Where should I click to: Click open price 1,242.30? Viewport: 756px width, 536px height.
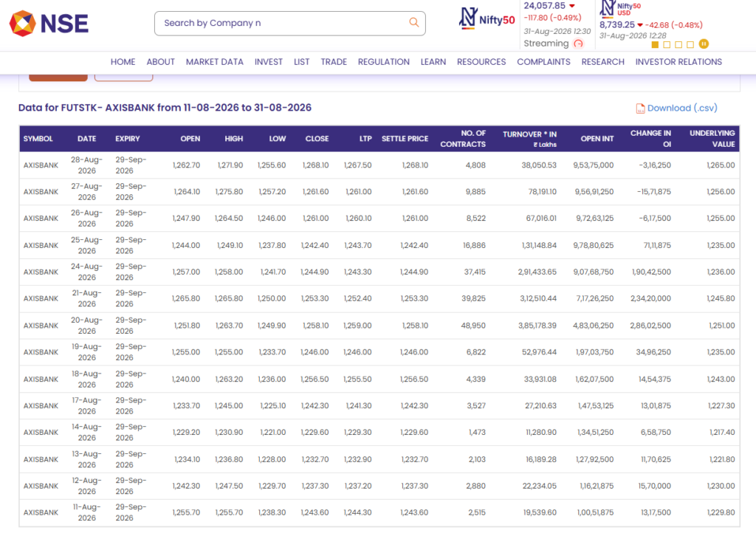coord(186,486)
